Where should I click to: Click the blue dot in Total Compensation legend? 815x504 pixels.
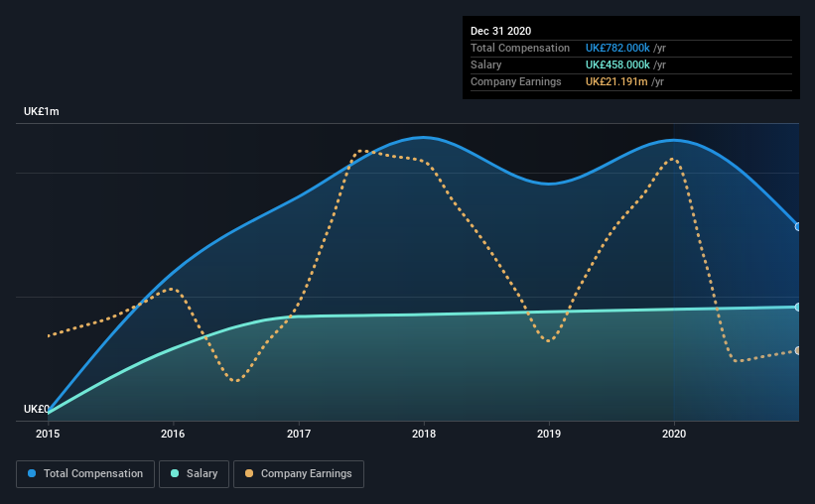tap(32, 473)
